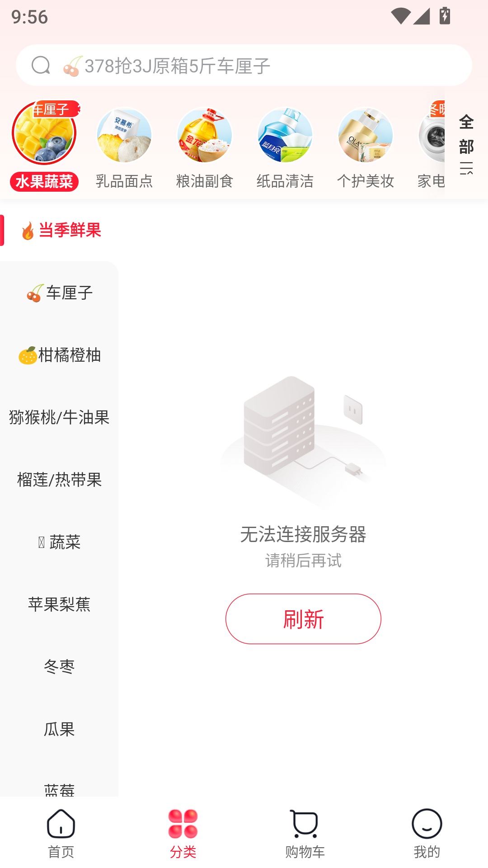The image size is (488, 868).
Task: Select the 柑橘橙柚 sidebar item
Action: (x=59, y=355)
